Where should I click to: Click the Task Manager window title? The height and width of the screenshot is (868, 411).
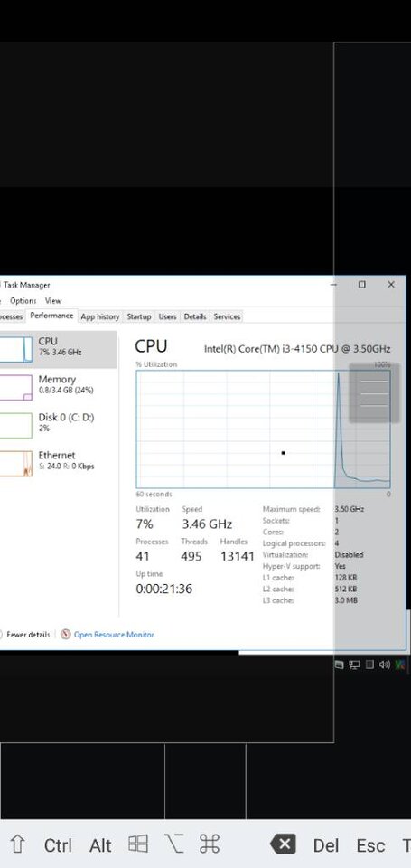27,285
